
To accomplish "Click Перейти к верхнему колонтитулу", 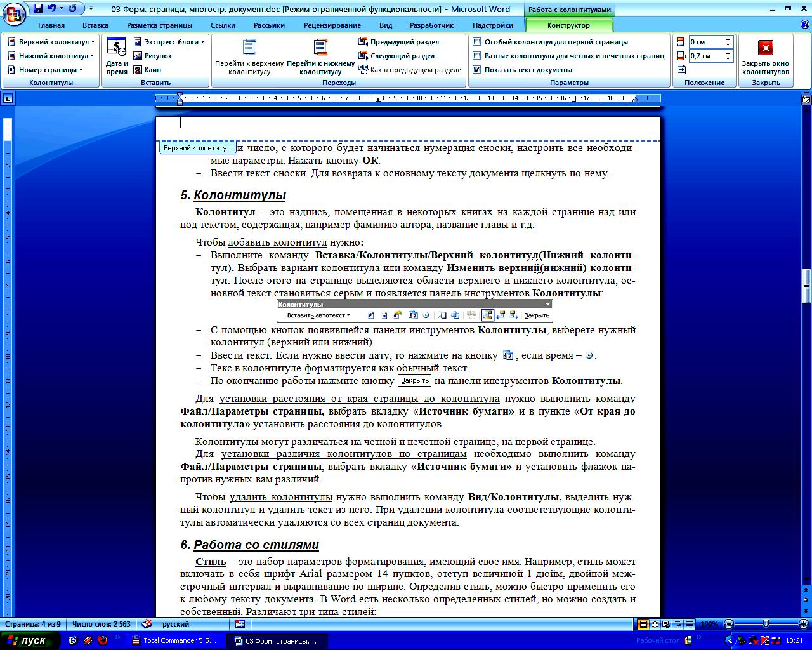I will tap(249, 56).
